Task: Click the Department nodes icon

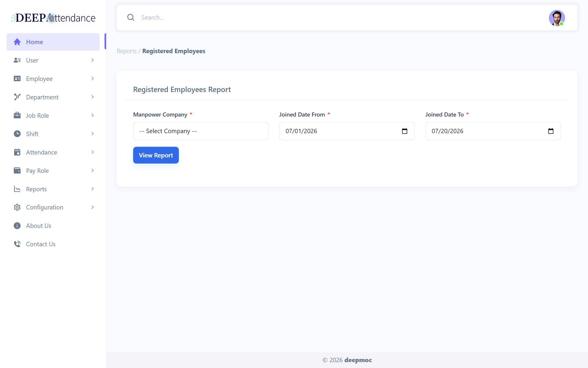Action: point(17,97)
